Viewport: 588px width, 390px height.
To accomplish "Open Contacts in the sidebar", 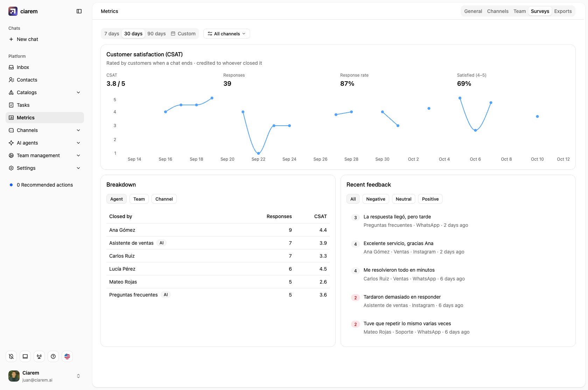I will tap(45, 80).
